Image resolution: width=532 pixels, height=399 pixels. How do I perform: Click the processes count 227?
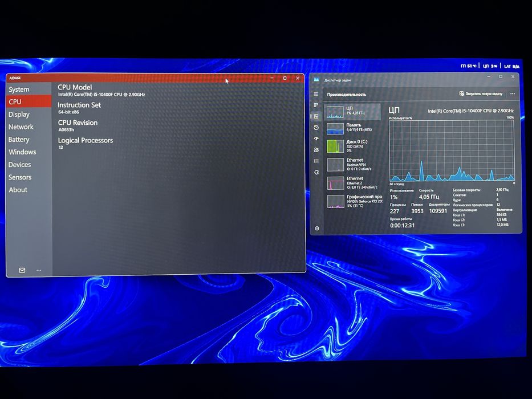(394, 211)
